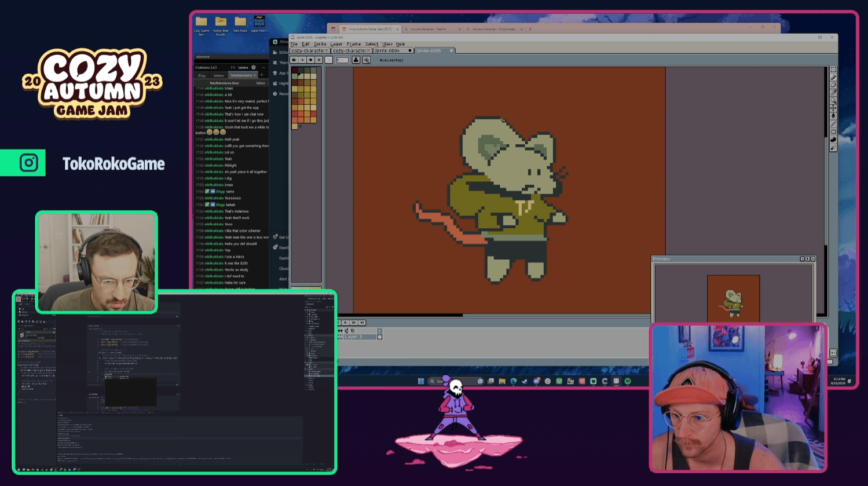Select the Move tool in Aseprite toolbox
The width and height of the screenshot is (868, 486).
pyautogui.click(x=833, y=108)
